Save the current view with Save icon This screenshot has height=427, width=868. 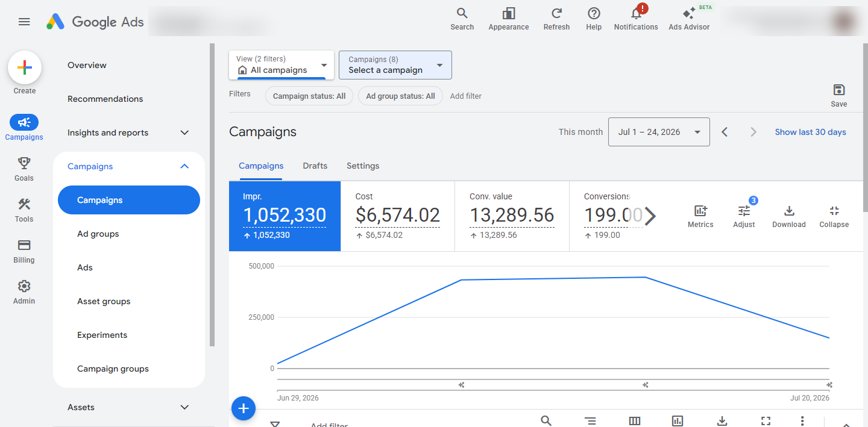pyautogui.click(x=838, y=95)
